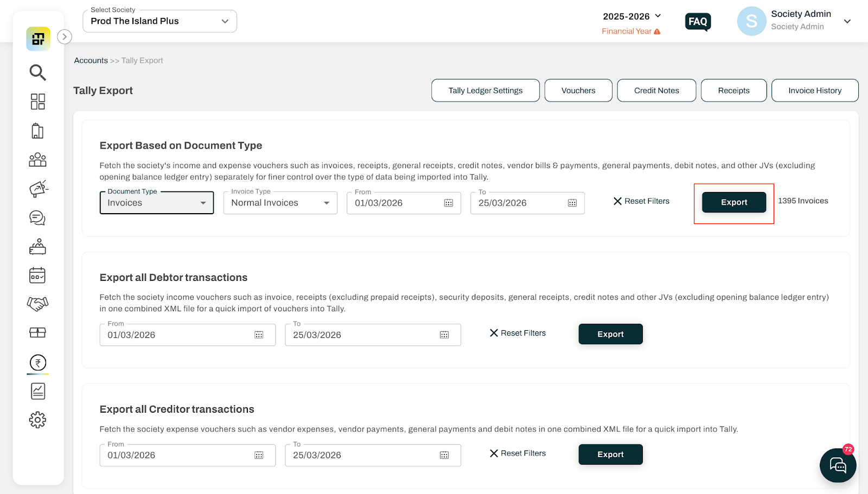This screenshot has width=868, height=494.
Task: Click the "Tally Export" breadcrumb text
Action: [x=142, y=61]
